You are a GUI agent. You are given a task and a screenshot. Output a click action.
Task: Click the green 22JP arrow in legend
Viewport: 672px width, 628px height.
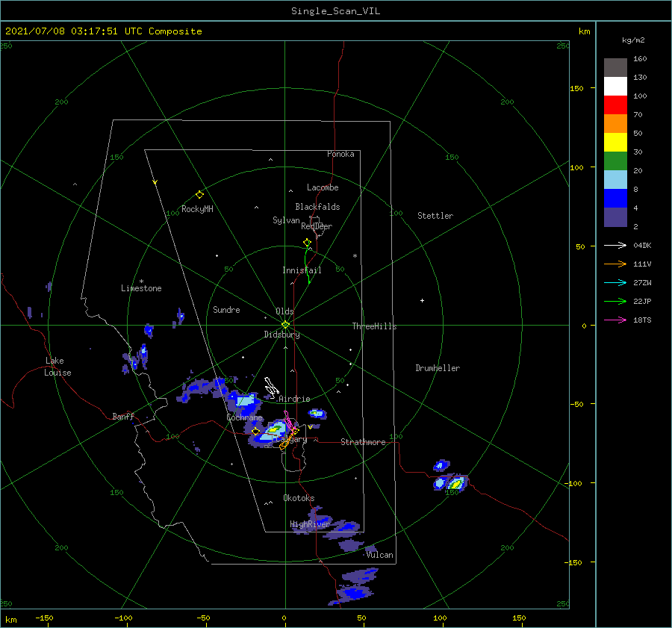(615, 302)
